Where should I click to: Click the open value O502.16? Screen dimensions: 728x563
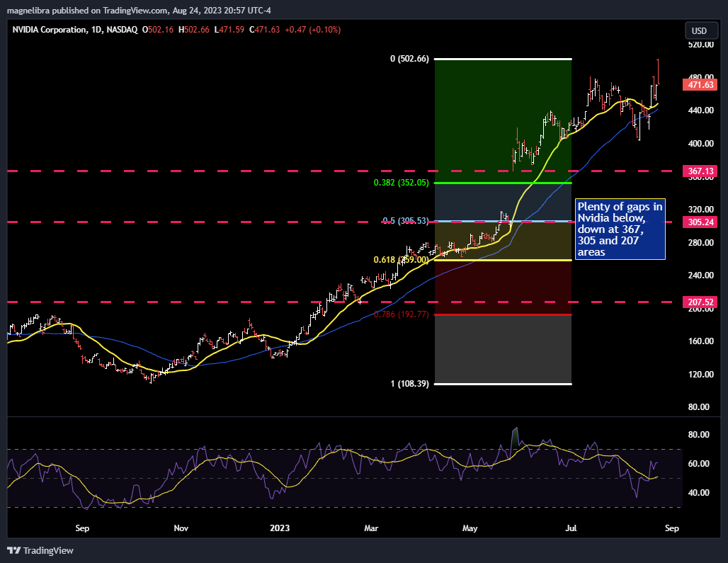pyautogui.click(x=158, y=30)
